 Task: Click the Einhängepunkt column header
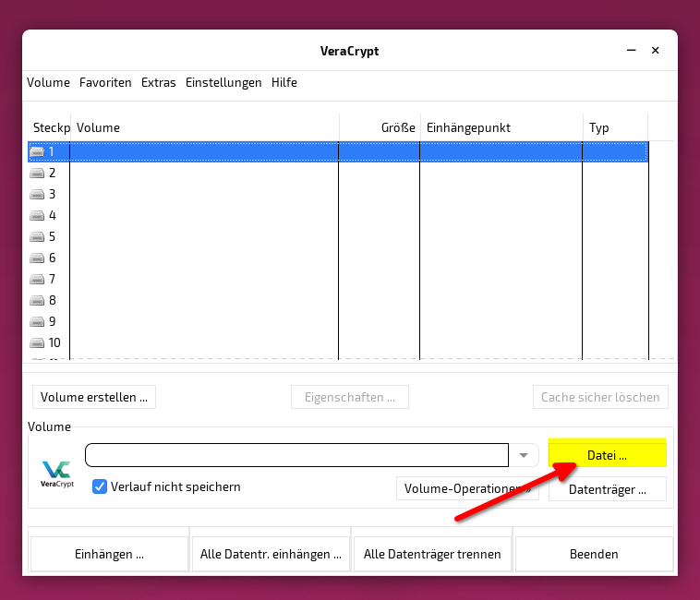point(501,127)
